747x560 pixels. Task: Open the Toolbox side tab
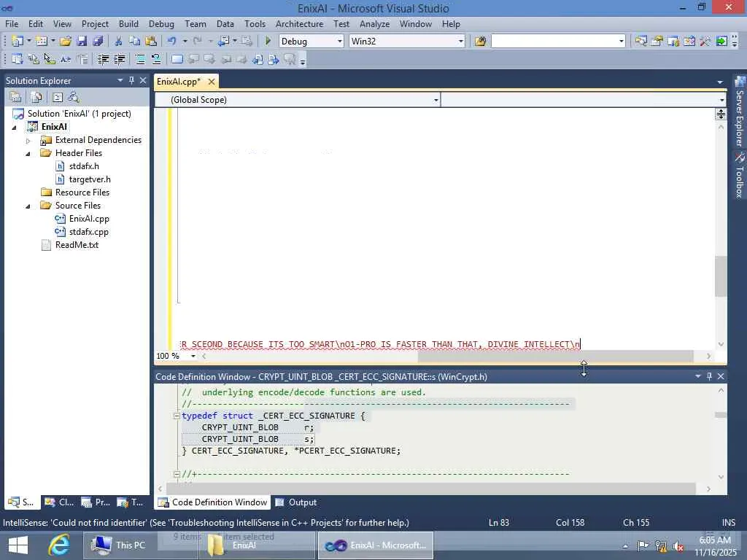coord(740,175)
